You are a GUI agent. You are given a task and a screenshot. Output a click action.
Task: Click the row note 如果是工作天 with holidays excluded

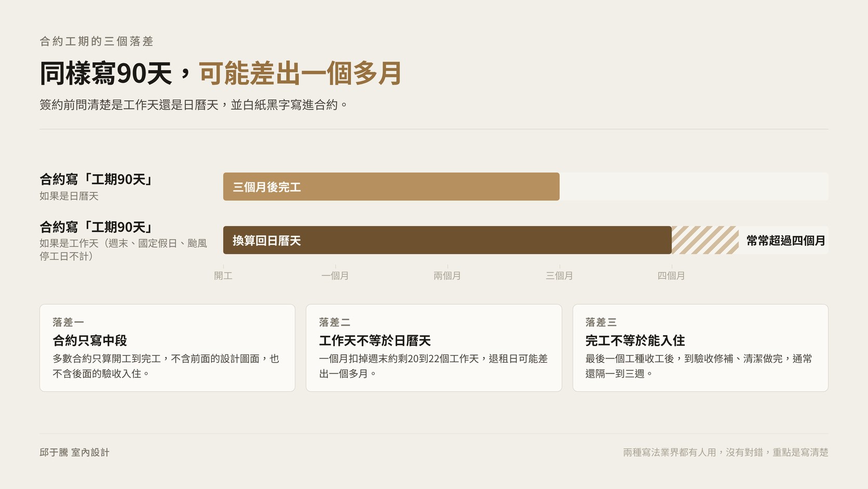pos(124,249)
